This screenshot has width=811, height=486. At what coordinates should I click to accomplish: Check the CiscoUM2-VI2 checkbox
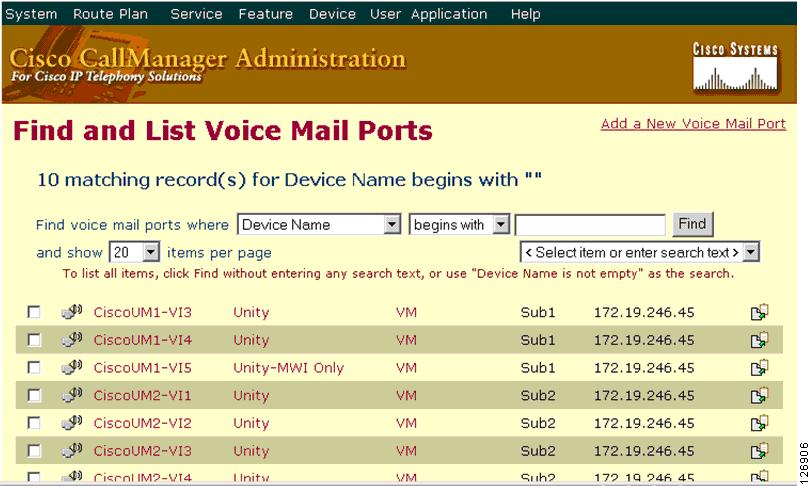click(x=34, y=422)
